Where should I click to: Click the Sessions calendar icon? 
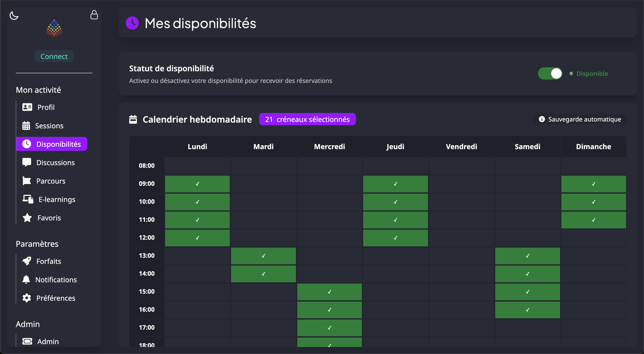pos(26,126)
